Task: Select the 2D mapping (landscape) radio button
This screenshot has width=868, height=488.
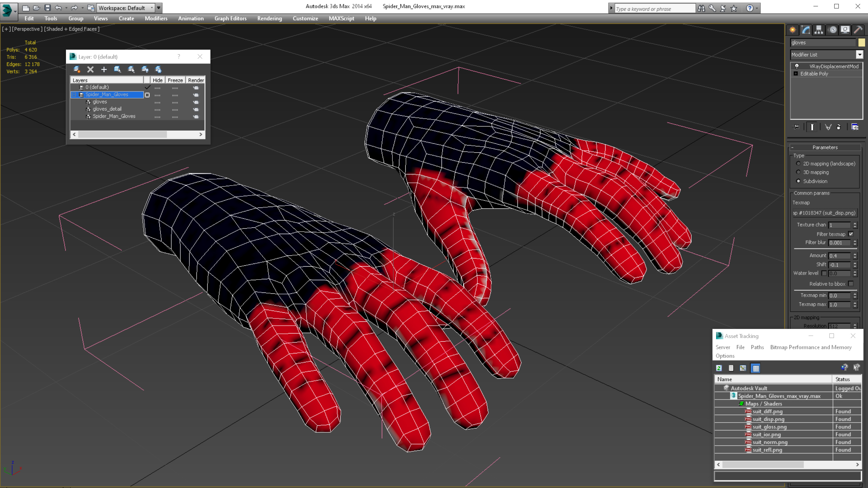Action: [798, 164]
